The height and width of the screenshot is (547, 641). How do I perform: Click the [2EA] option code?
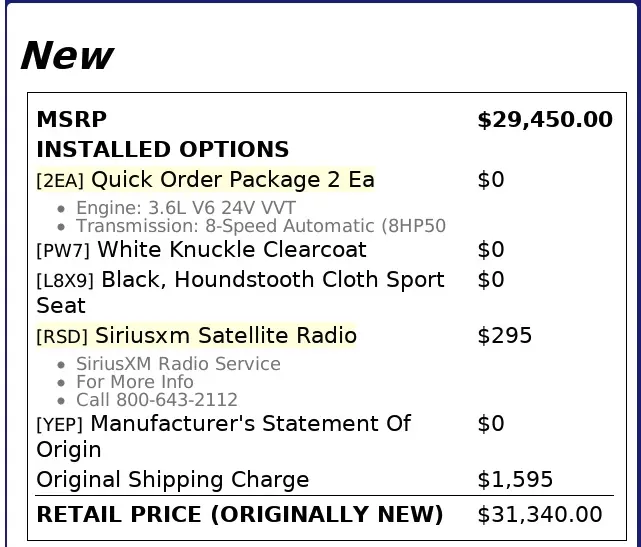[x=60, y=181]
